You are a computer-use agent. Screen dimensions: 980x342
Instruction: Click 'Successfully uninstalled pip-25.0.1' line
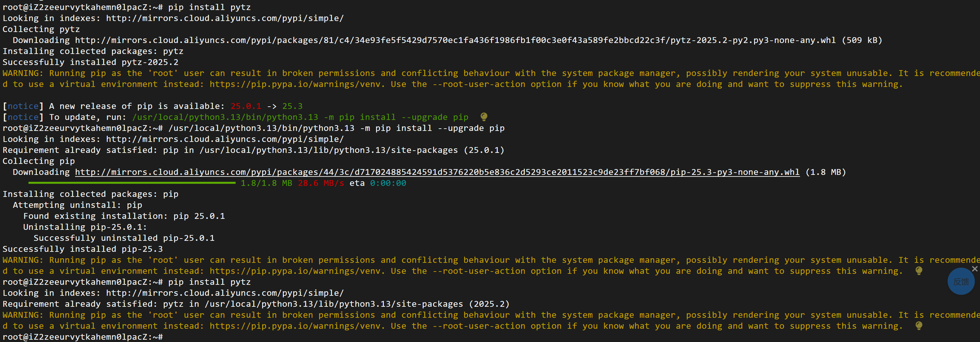(x=124, y=238)
